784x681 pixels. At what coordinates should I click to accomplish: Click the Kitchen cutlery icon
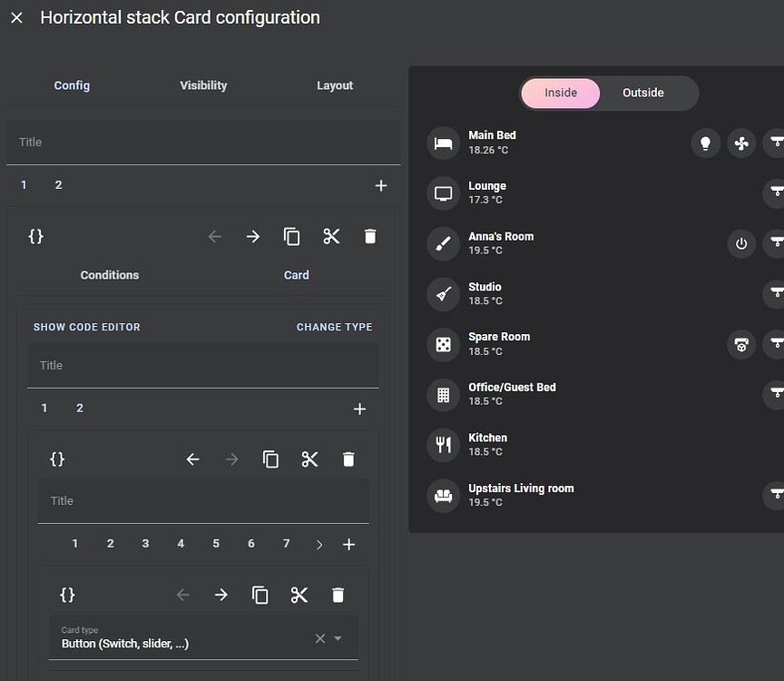tap(443, 444)
